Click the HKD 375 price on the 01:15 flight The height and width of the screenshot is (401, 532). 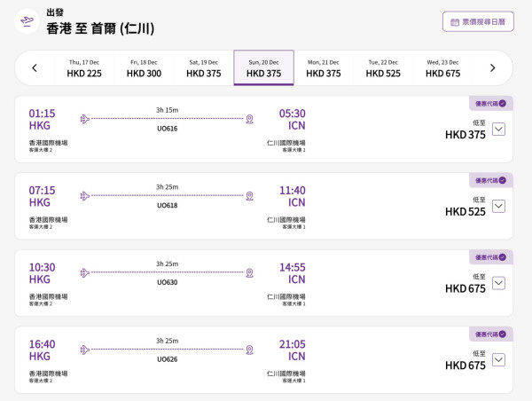coord(465,135)
